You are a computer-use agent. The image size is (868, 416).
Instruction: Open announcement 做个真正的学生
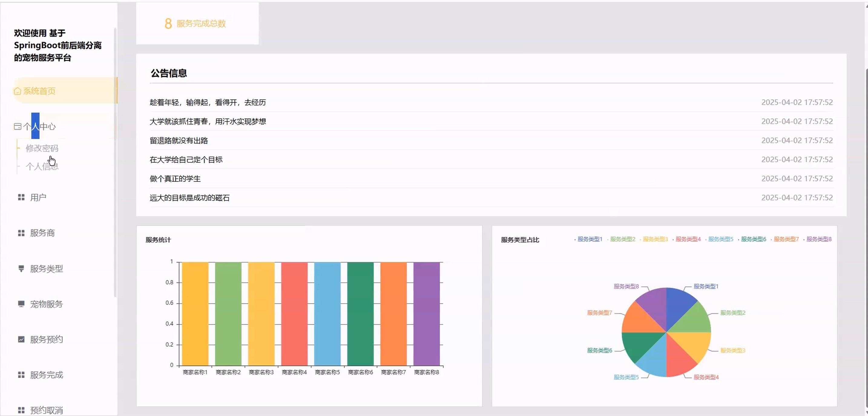175,179
